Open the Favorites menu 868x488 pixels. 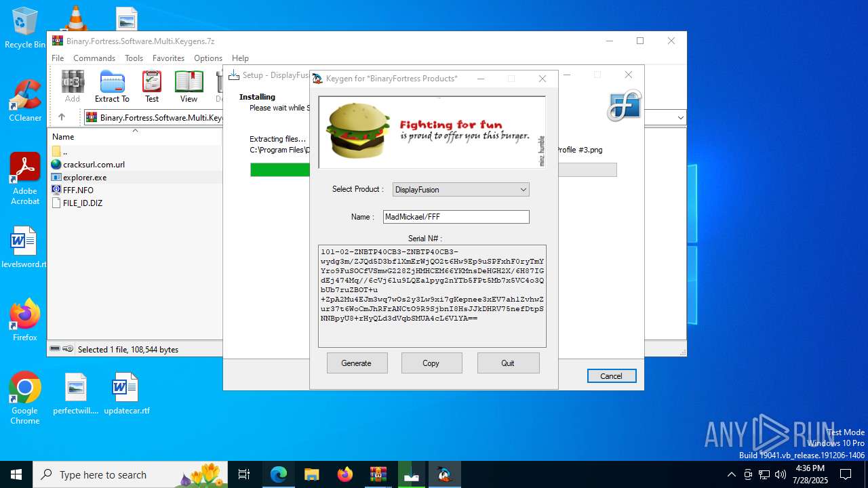tap(168, 58)
